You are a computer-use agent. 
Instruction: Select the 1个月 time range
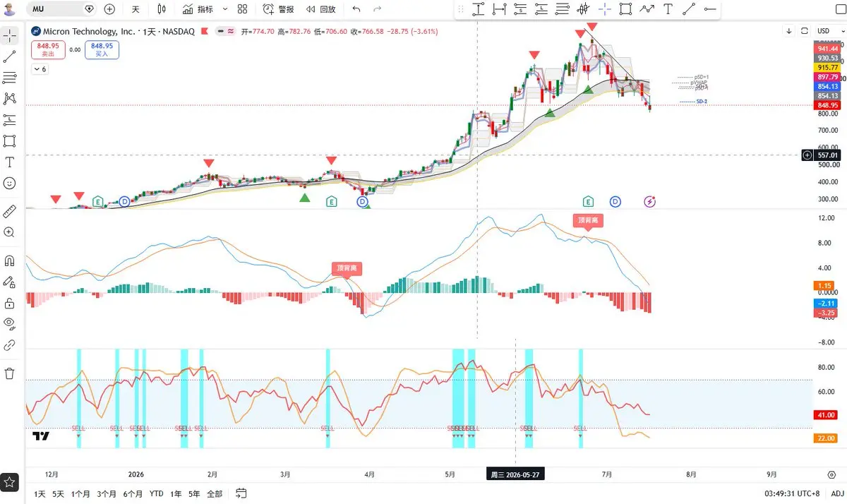(80, 493)
